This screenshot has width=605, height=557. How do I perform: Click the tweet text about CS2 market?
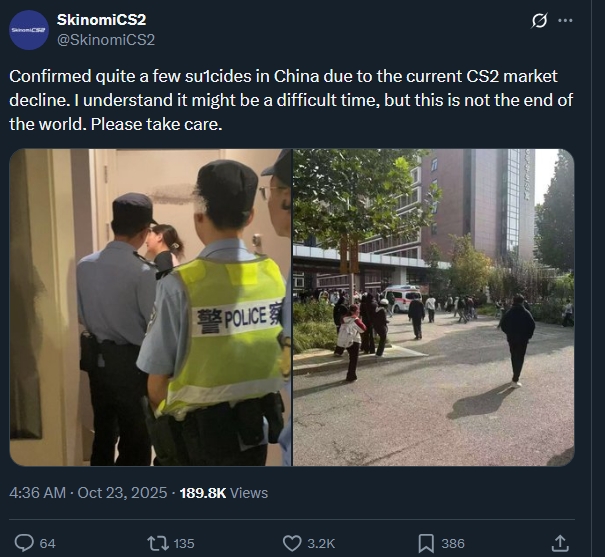pyautogui.click(x=291, y=100)
